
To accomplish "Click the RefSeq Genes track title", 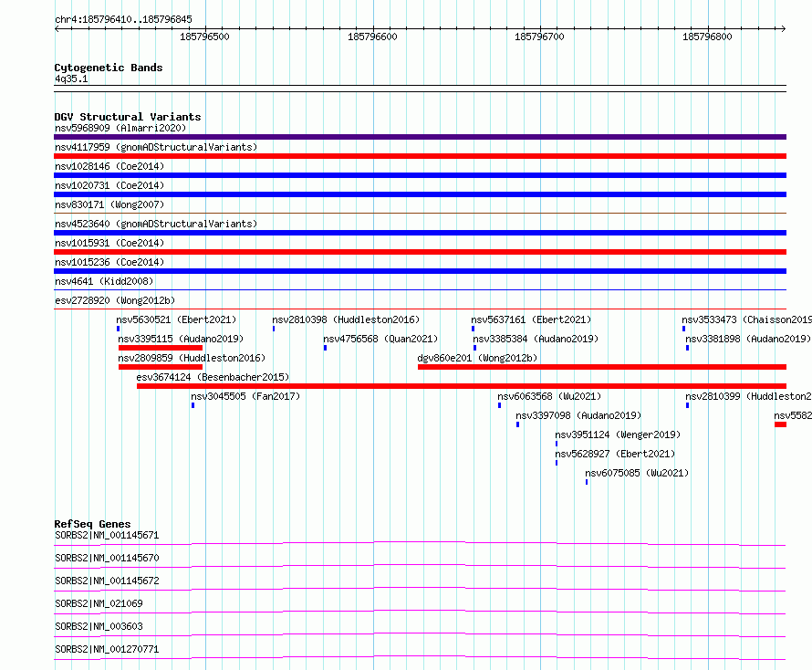I will pos(93,524).
